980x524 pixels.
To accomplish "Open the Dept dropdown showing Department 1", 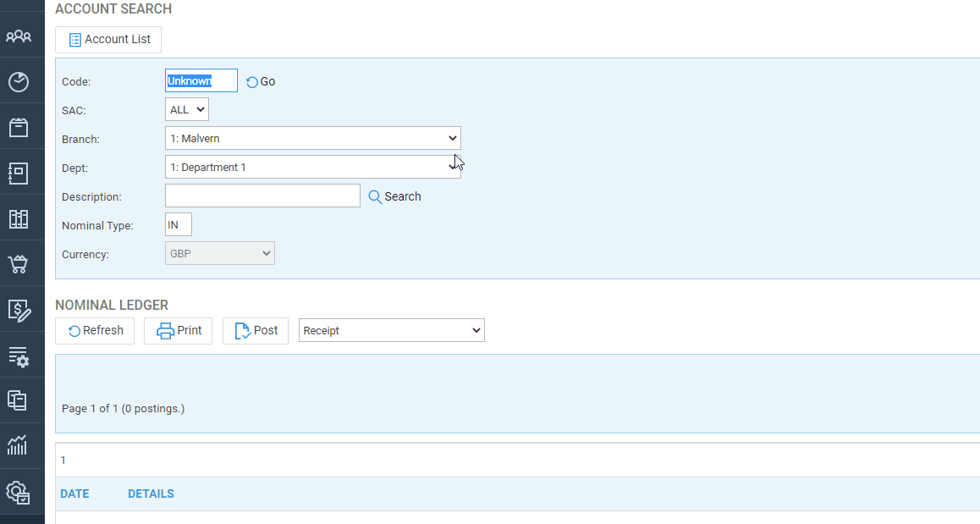I will [x=313, y=167].
